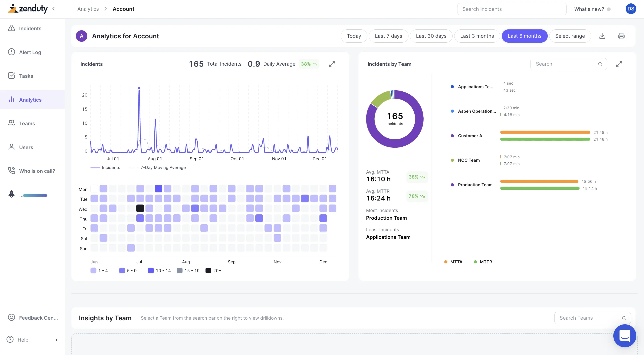The height and width of the screenshot is (355, 644).
Task: Switch to Last 30 days
Action: (431, 36)
